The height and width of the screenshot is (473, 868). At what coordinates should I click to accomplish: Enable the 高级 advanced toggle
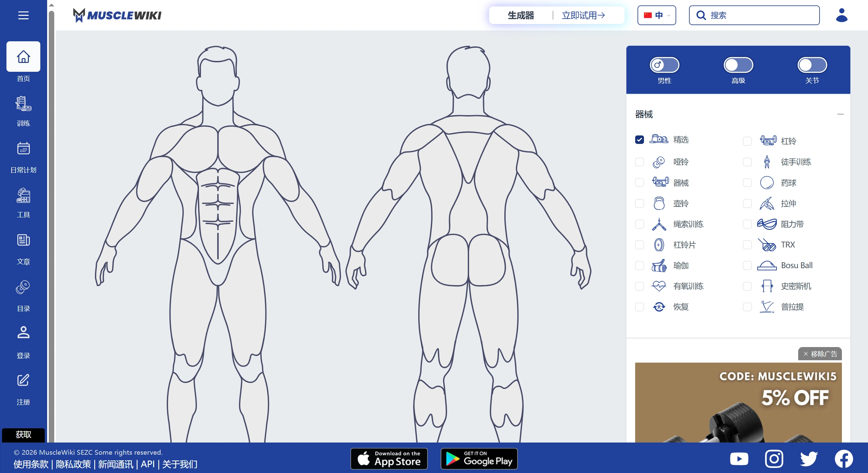pos(739,65)
